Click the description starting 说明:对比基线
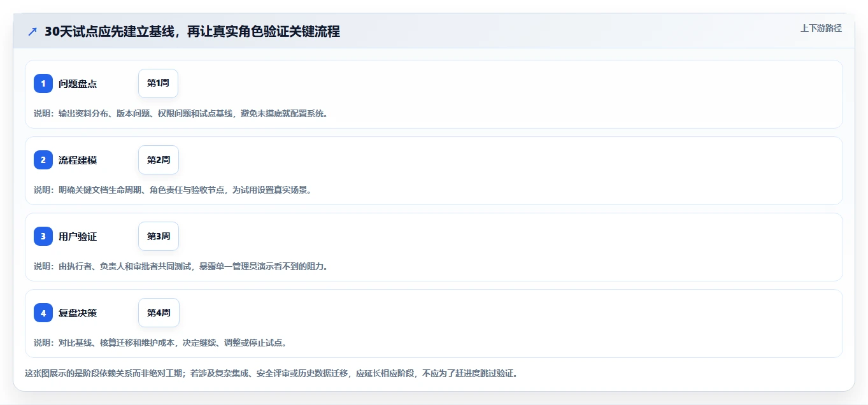This screenshot has width=868, height=405. point(160,343)
